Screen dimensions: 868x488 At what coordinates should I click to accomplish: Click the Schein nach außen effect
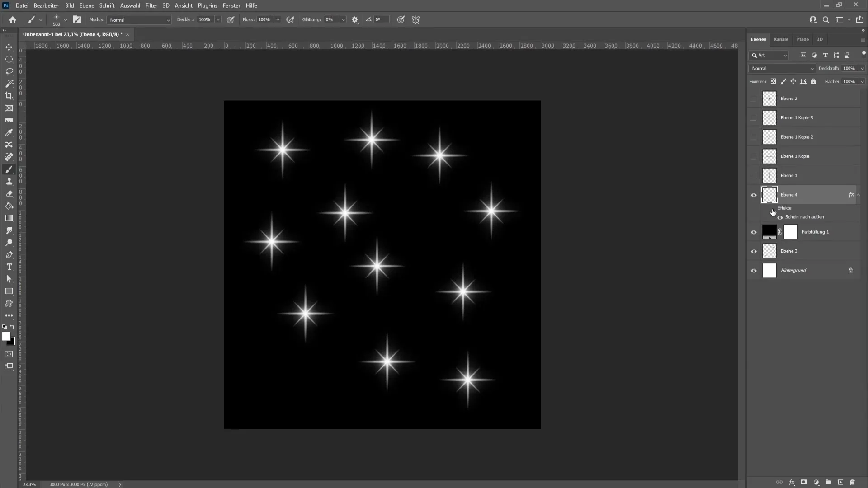click(x=805, y=217)
